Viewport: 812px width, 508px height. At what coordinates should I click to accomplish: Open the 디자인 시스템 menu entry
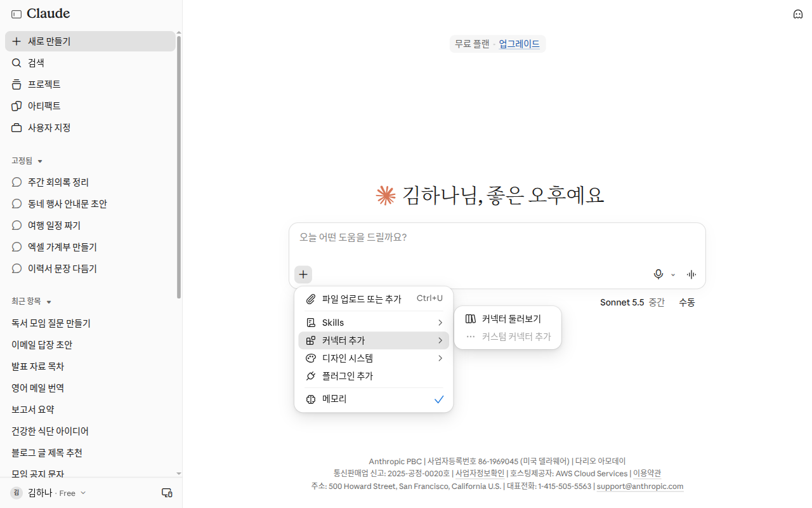click(x=374, y=358)
